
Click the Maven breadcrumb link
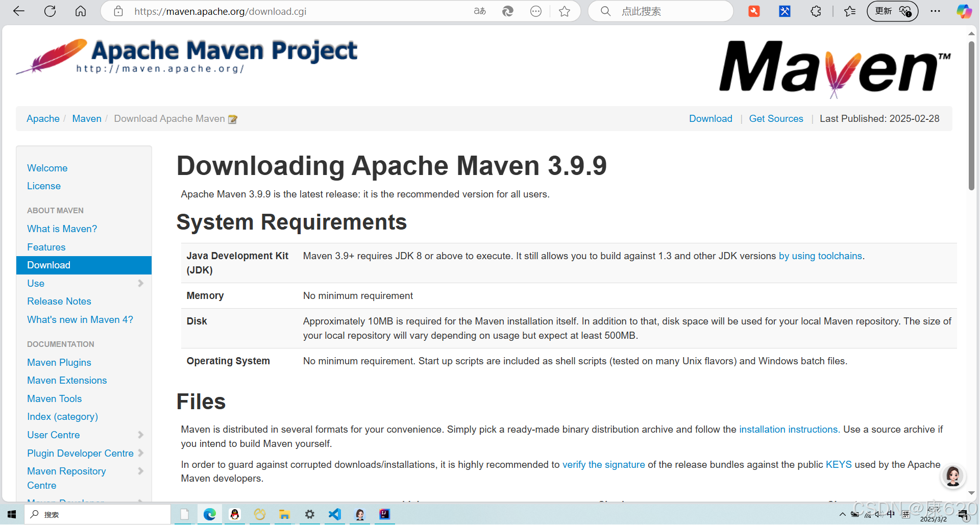(87, 118)
